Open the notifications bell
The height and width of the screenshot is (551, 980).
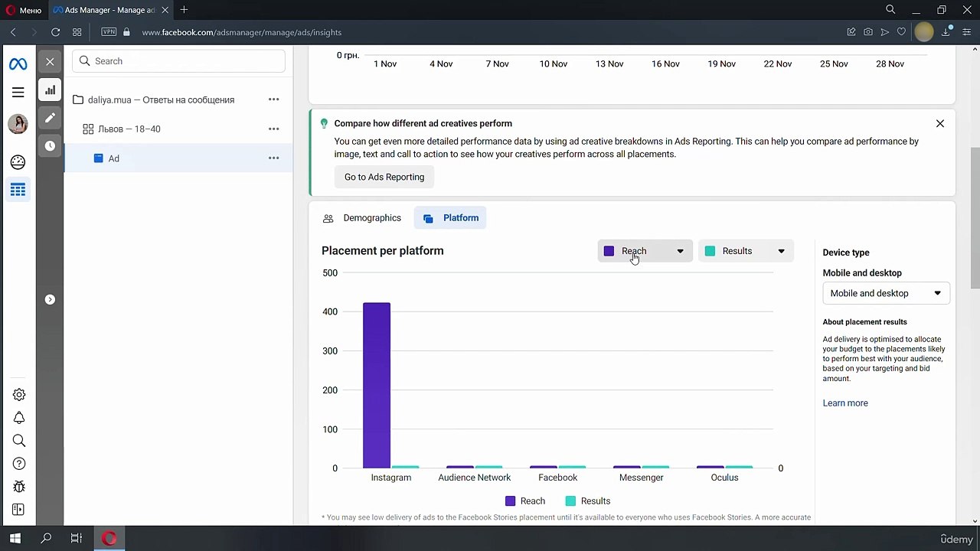pos(19,418)
